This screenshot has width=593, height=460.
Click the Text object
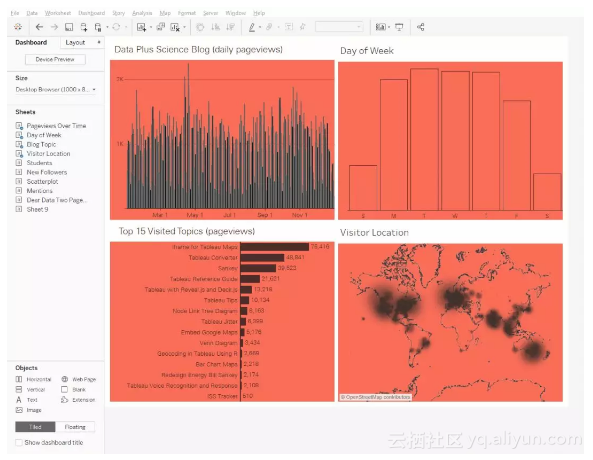pos(26,400)
